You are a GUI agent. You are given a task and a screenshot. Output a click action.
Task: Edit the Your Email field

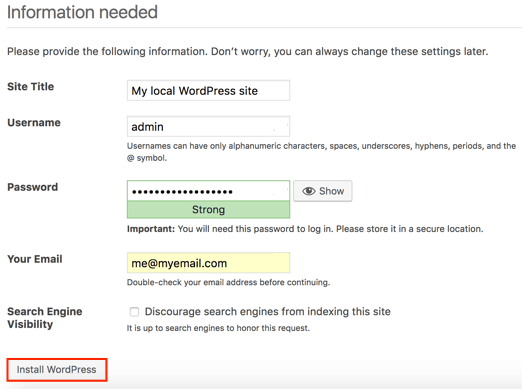(x=208, y=263)
